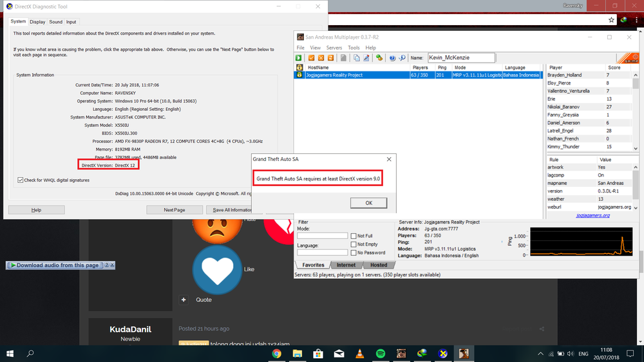This screenshot has width=644, height=362.
Task: Open Mail app from taskbar
Action: [339, 354]
